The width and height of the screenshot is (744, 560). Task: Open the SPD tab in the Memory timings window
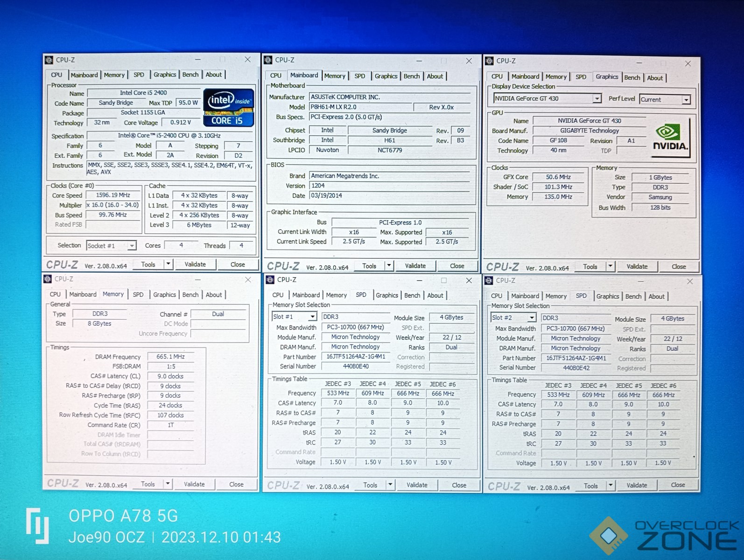pyautogui.click(x=138, y=295)
